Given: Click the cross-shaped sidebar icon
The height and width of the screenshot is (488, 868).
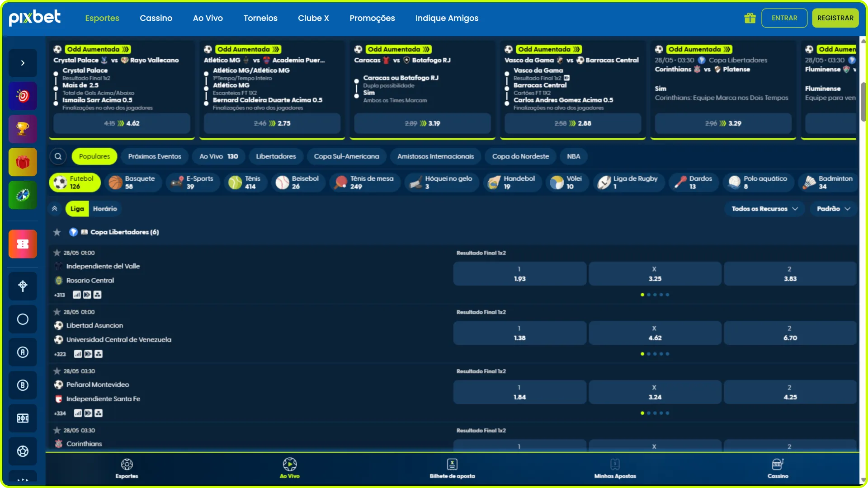Looking at the screenshot, I should (23, 286).
